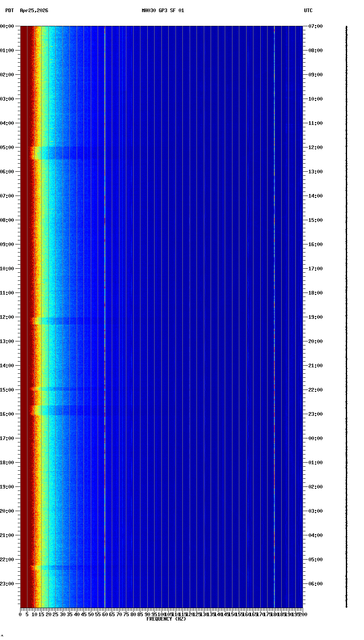Click the 18:00 UTC label on right axis

[x=316, y=293]
